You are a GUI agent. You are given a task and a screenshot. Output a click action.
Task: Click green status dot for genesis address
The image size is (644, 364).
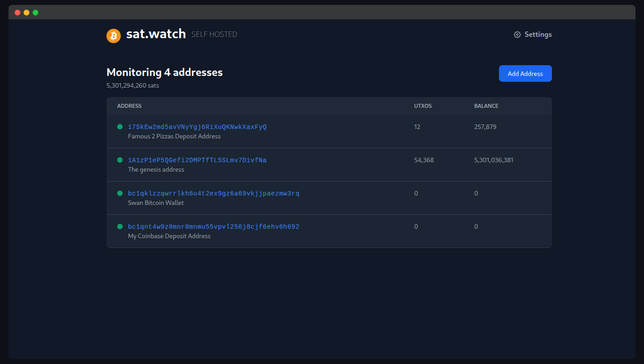point(120,160)
